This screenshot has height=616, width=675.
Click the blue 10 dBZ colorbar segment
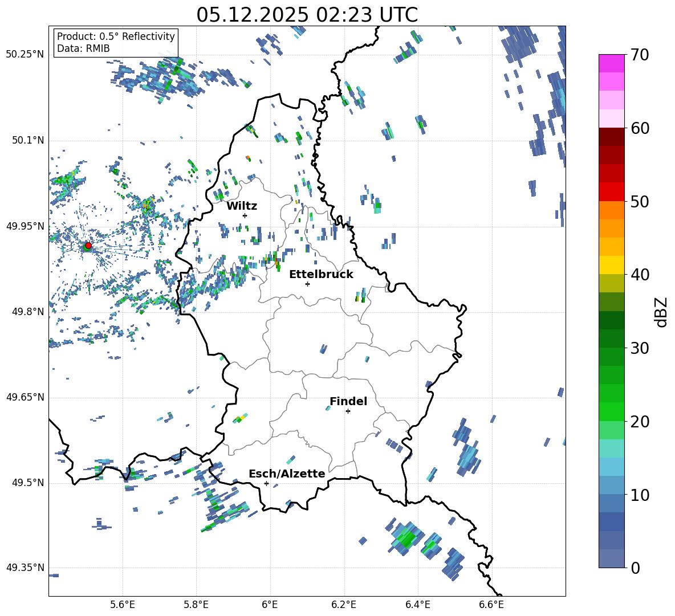pos(611,485)
